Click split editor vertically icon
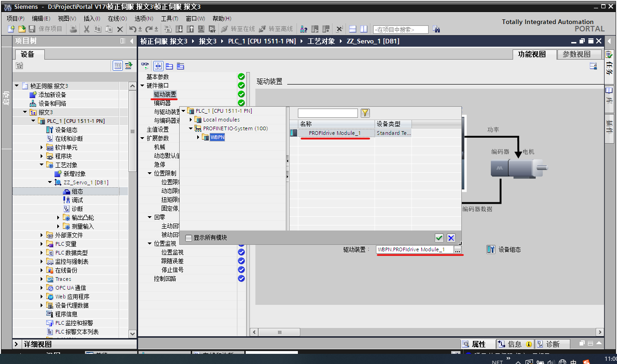This screenshot has height=364, width=617. pos(364,29)
